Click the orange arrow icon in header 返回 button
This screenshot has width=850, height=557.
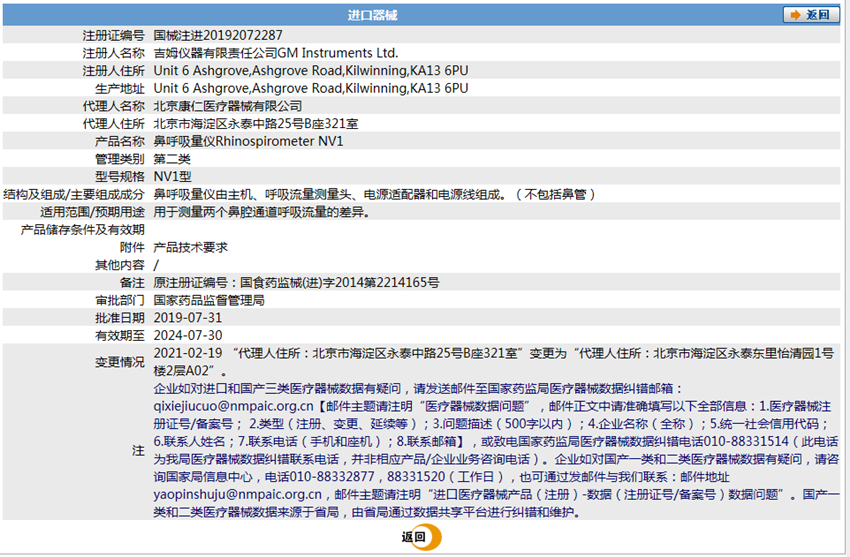[795, 15]
